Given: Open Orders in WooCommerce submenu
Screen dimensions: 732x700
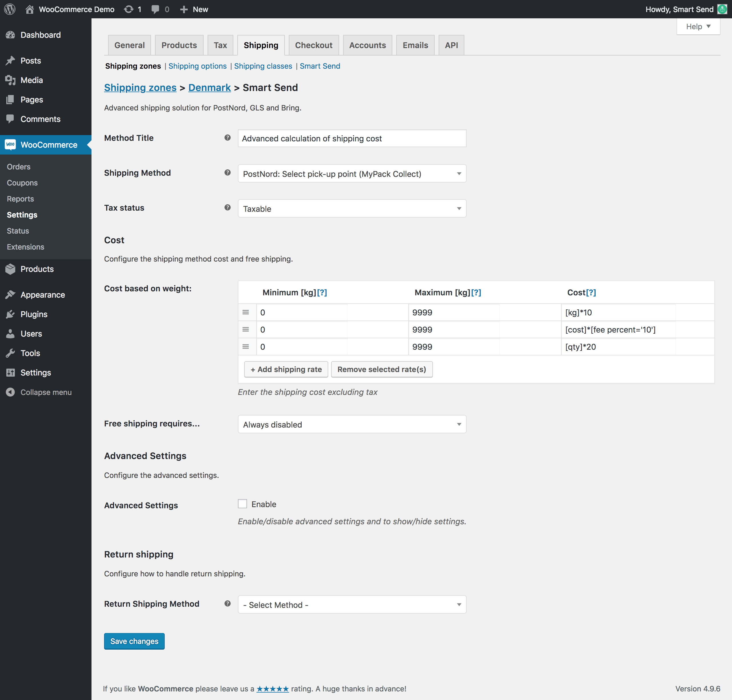Looking at the screenshot, I should point(19,167).
